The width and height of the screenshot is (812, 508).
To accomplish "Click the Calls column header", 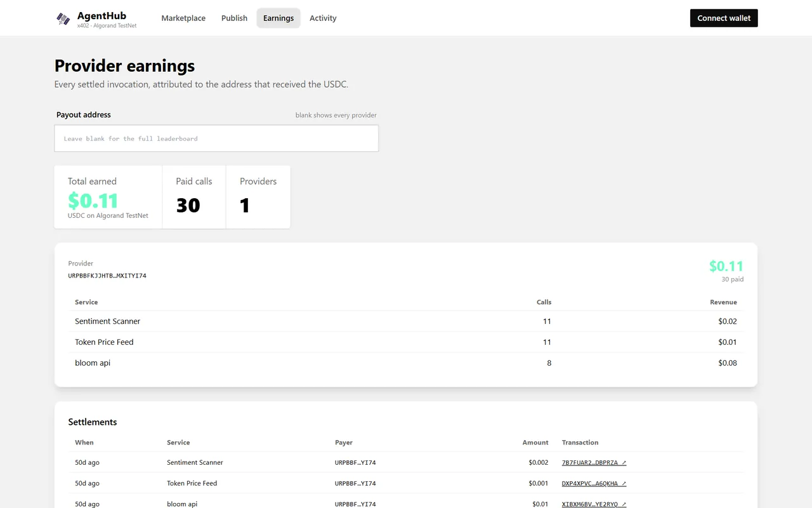I will point(544,302).
